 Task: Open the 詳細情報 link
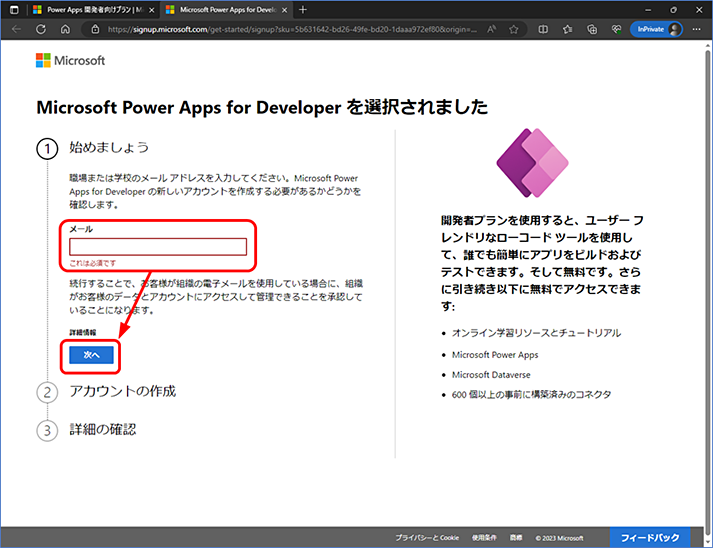(x=83, y=332)
